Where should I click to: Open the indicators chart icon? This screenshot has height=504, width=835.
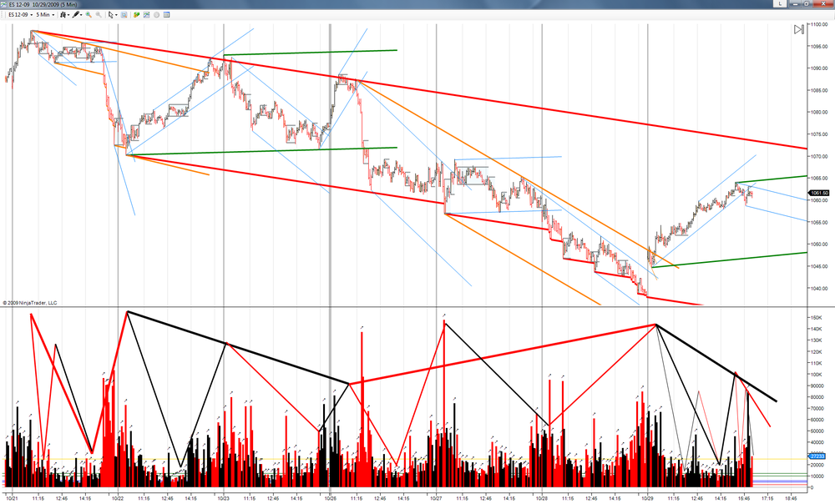coord(146,15)
